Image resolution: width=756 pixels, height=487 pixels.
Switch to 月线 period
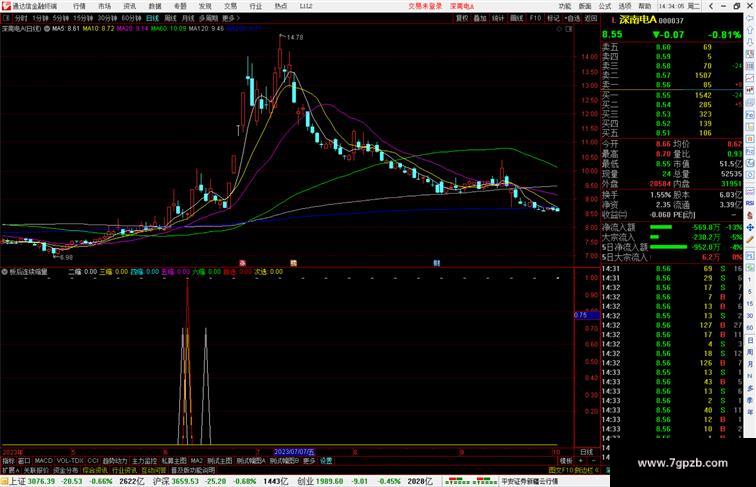click(x=188, y=18)
